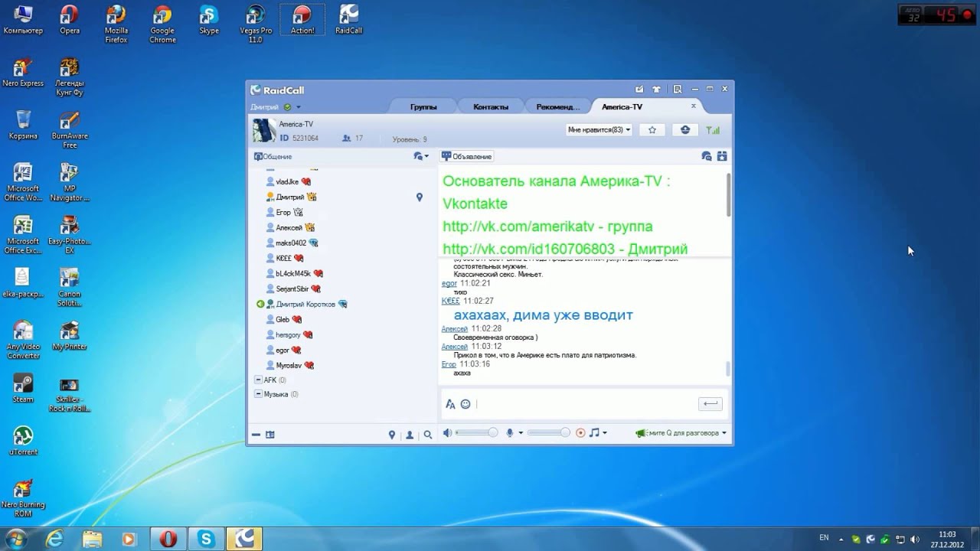Toggle the microphone icon
The width and height of the screenshot is (980, 551).
point(510,433)
